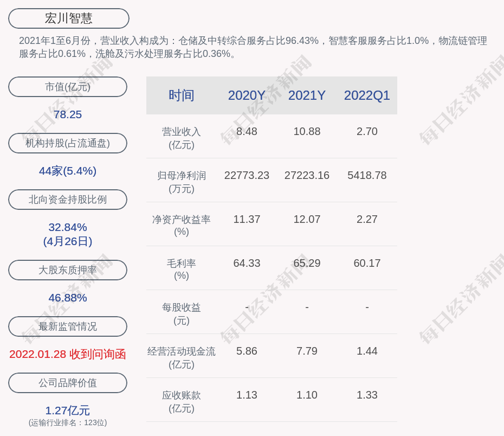This screenshot has height=436, width=504.
Task: Select the 北向资金持股比例 pill
Action: coord(68,200)
